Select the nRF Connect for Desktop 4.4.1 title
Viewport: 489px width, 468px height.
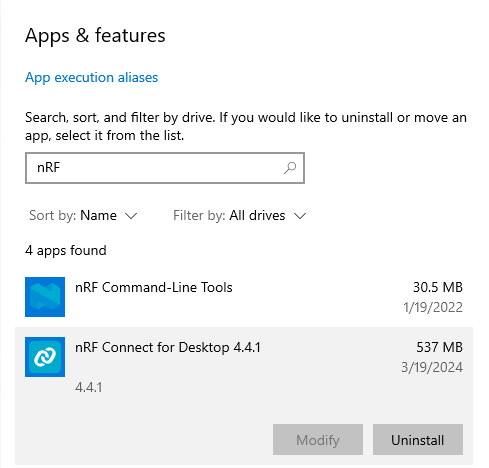[x=168, y=347]
